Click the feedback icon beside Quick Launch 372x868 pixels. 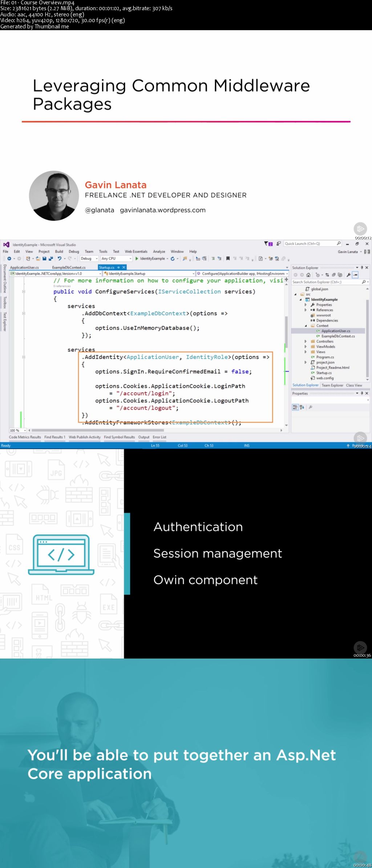(x=279, y=244)
